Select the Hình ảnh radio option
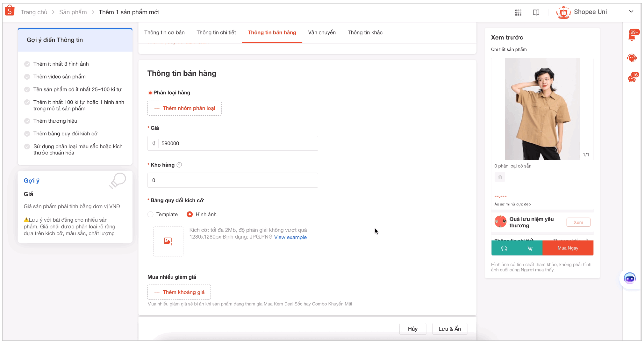This screenshot has width=644, height=344. [190, 214]
